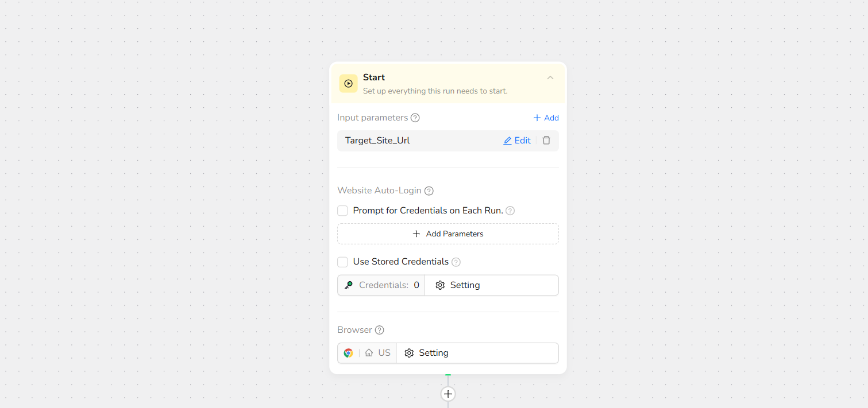Add a new step below Start
This screenshot has height=408, width=868.
tap(448, 394)
